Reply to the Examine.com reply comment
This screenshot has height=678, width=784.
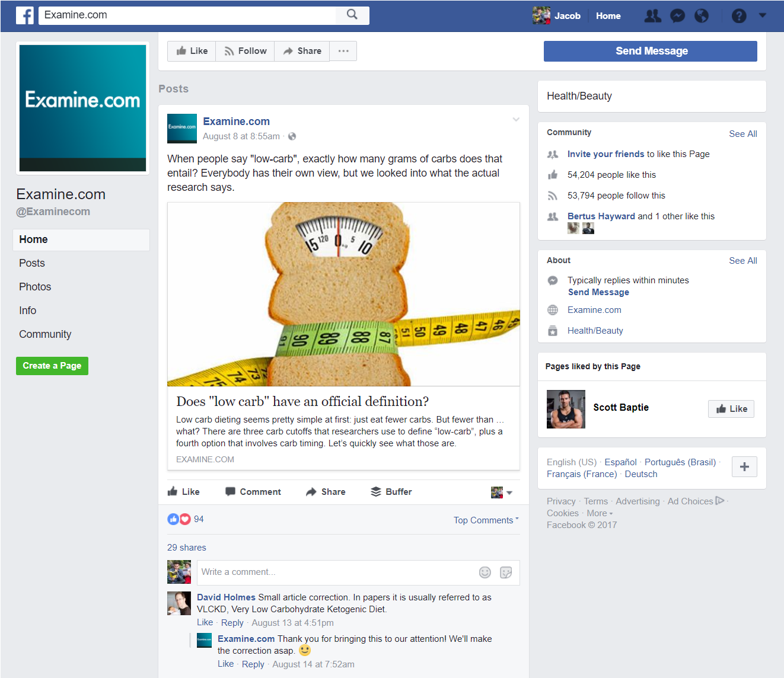tap(253, 664)
